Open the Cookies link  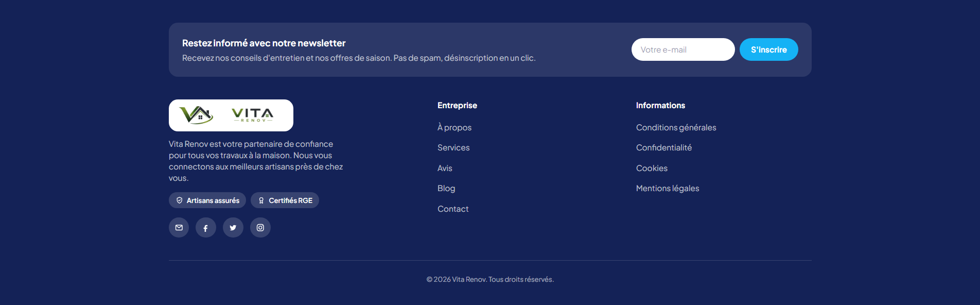coord(652,168)
